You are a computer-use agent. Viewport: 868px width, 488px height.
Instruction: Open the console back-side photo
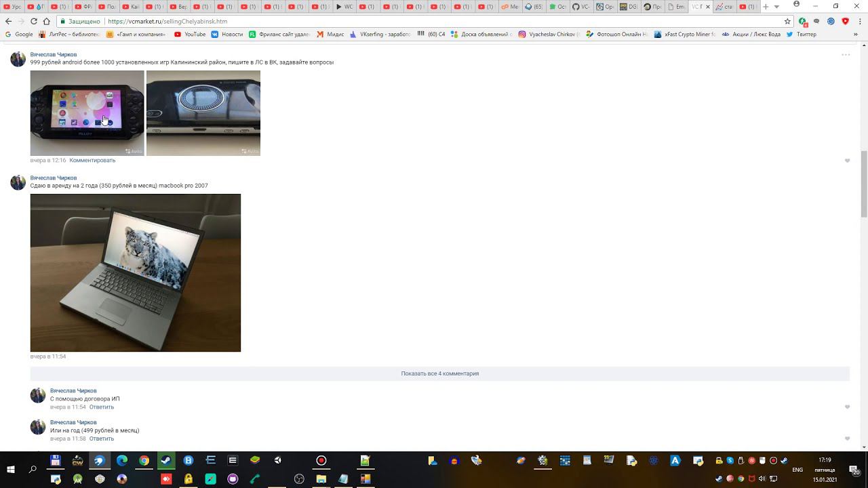click(x=203, y=113)
